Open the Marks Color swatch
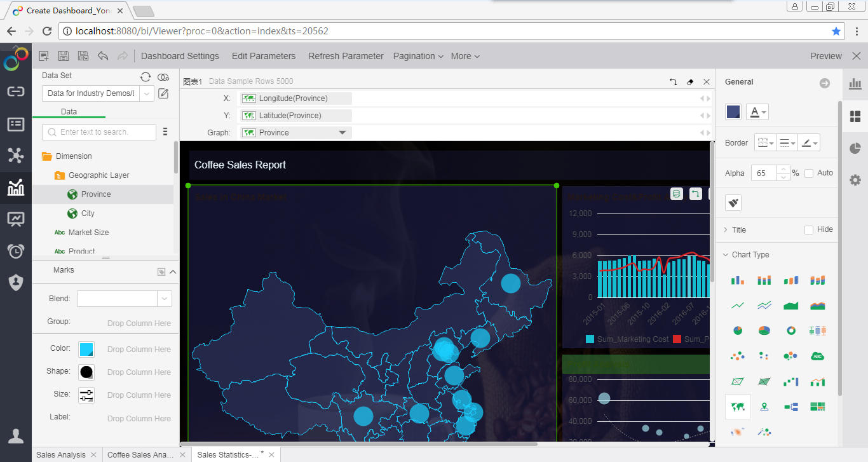This screenshot has height=462, width=868. click(86, 350)
